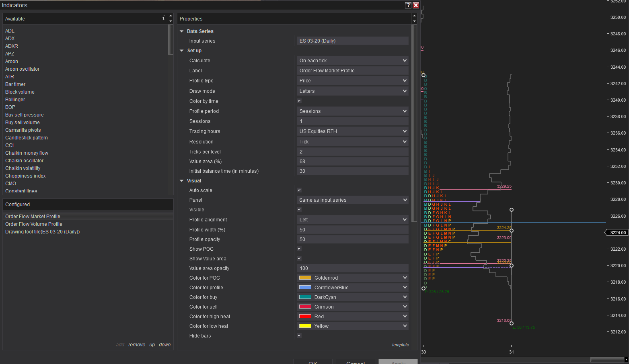
Task: Click the info icon in Available panel header
Action: pos(163,18)
